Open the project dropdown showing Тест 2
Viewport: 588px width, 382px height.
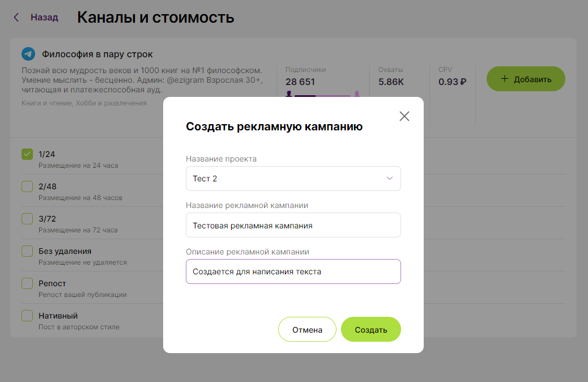coord(293,178)
